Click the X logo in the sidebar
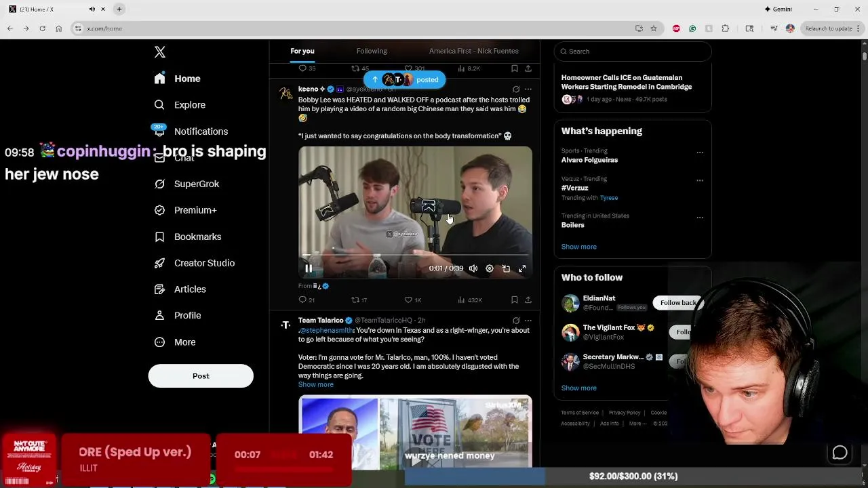The width and height of the screenshot is (868, 488). (160, 52)
